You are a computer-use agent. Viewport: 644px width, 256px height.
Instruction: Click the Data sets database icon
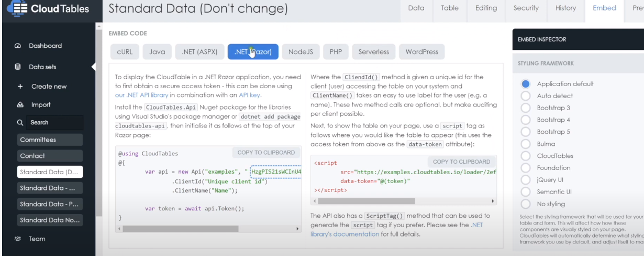[x=17, y=67]
